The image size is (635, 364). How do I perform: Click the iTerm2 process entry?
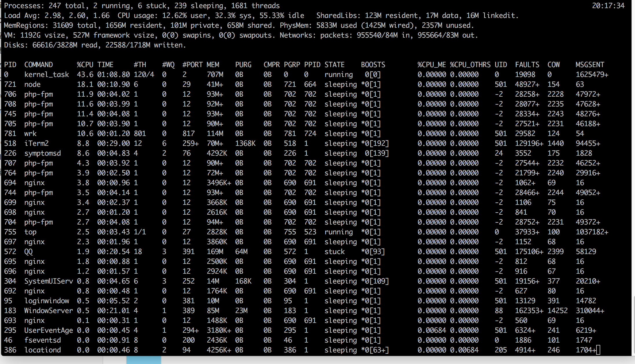point(37,144)
